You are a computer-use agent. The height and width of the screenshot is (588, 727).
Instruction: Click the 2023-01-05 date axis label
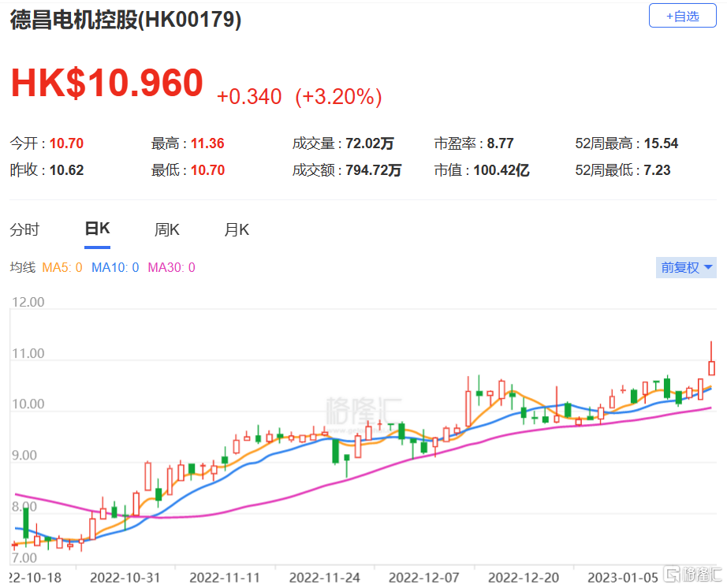coord(623,578)
